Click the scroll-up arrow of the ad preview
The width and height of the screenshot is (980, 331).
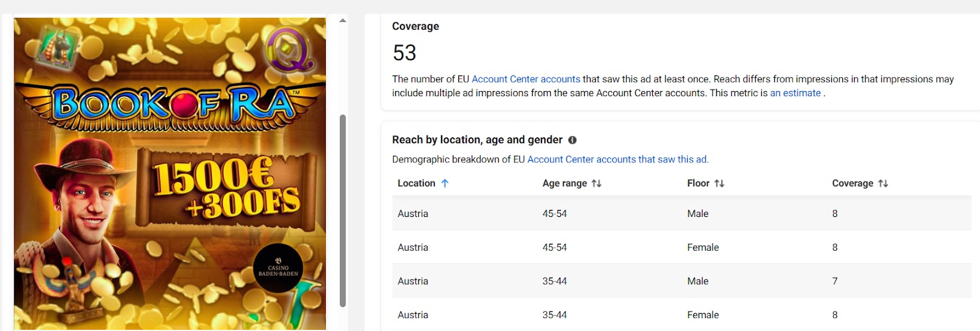tap(343, 21)
